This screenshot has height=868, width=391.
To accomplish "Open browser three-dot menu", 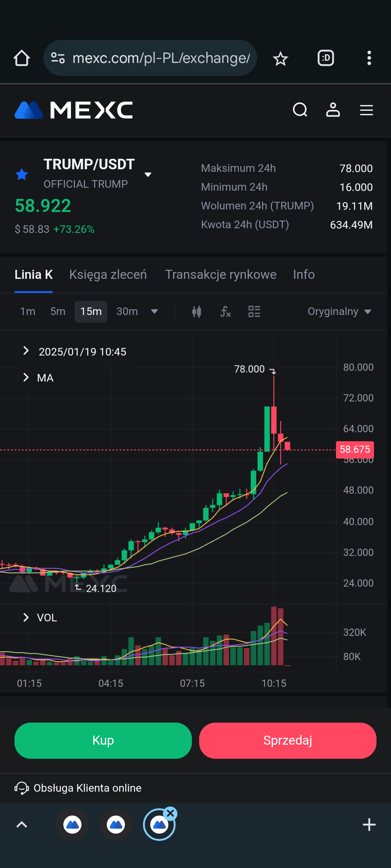I will 369,58.
